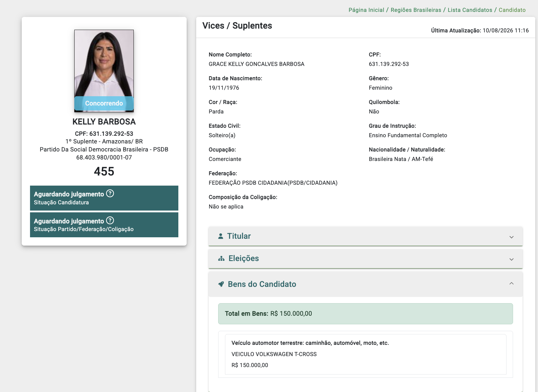The image size is (538, 392).
Task: Open Aguardando julgamento Situação Candidatura box
Action: [x=104, y=198]
